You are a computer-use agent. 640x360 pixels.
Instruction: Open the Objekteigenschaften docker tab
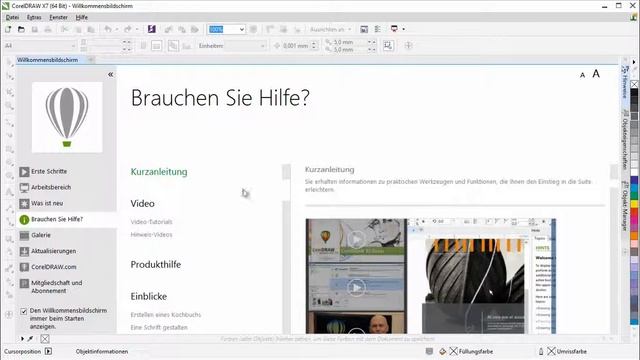pyautogui.click(x=625, y=140)
